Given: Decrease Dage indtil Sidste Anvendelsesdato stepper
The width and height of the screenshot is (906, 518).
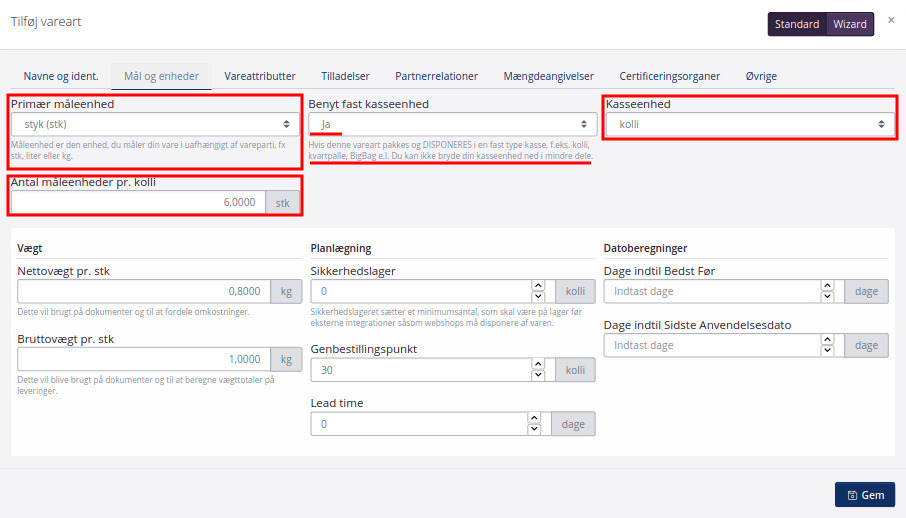Looking at the screenshot, I should click(x=827, y=351).
